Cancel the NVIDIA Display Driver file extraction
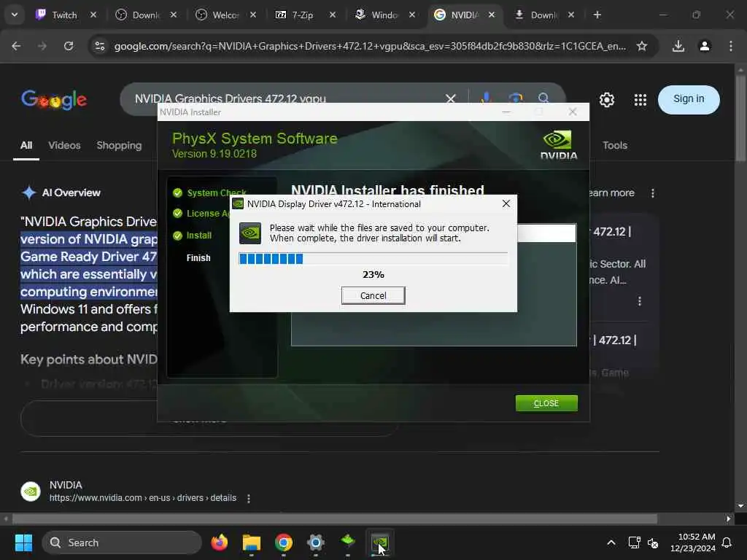The width and height of the screenshot is (747, 560). (x=373, y=296)
